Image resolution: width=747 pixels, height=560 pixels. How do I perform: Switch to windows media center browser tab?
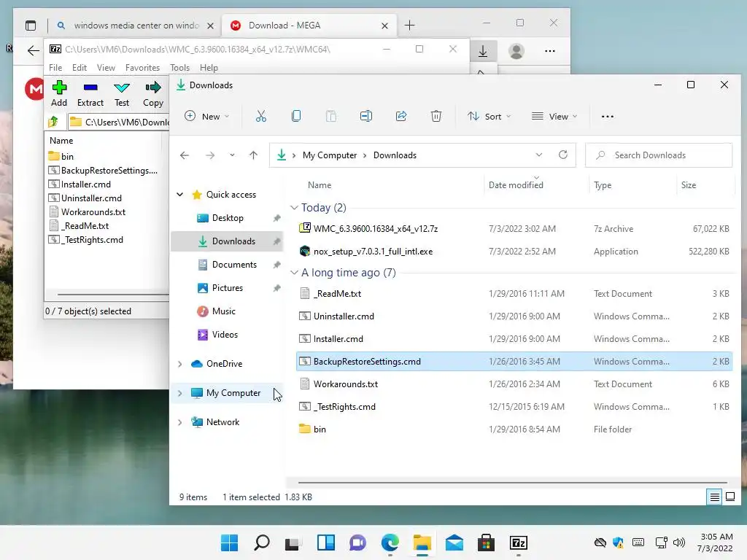coord(135,26)
